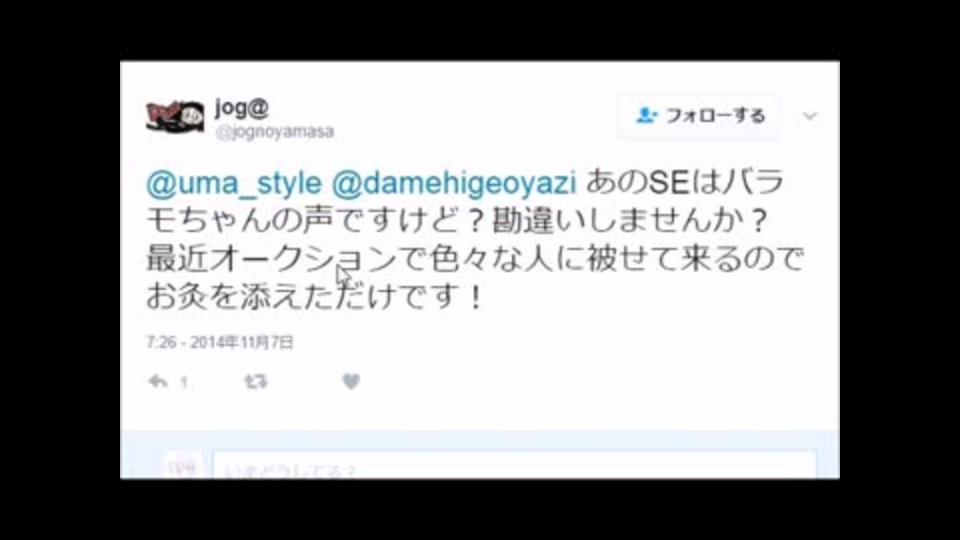This screenshot has width=960, height=540.
Task: Open jog@'s profile avatar picture
Action: 175,116
